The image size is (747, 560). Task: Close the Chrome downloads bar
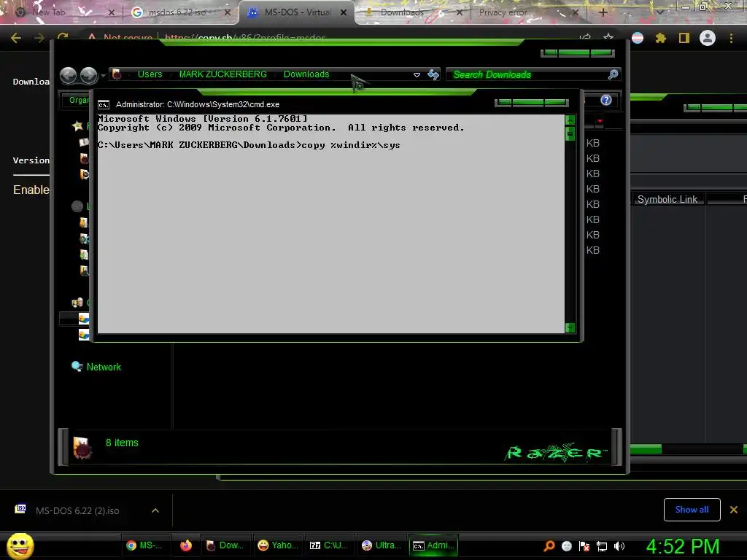[x=734, y=510]
